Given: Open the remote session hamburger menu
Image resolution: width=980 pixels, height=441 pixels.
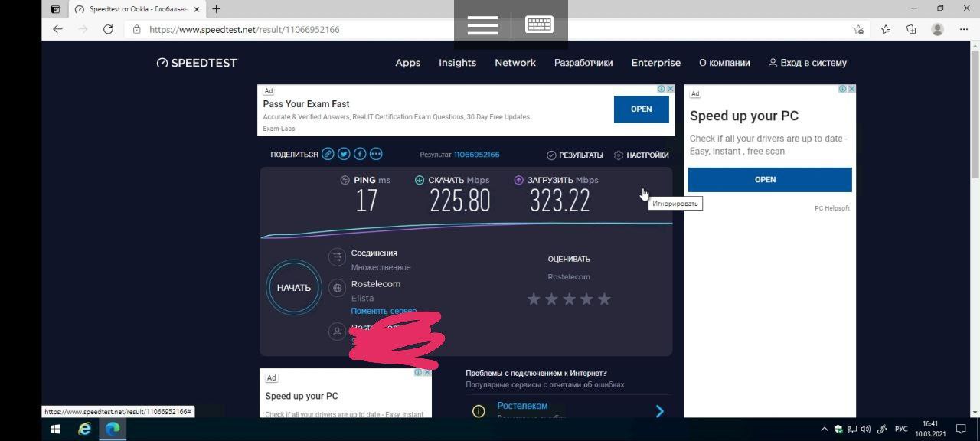Looking at the screenshot, I should coord(482,24).
